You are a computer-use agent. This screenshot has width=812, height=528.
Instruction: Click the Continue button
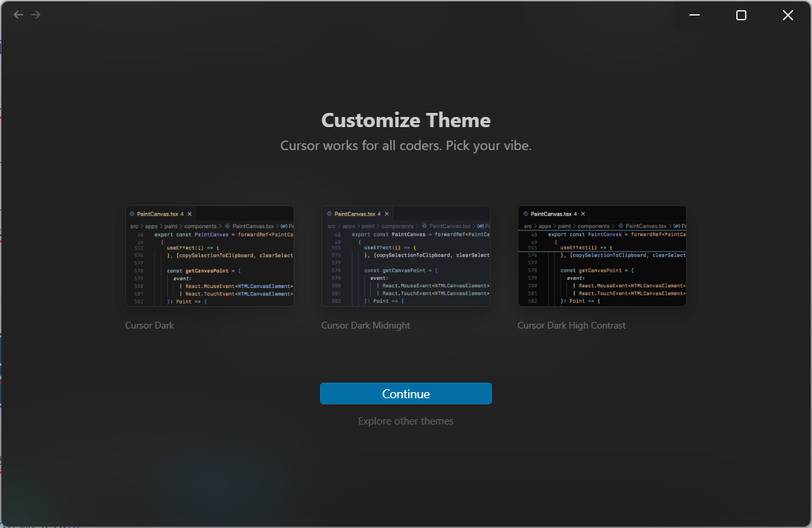(406, 393)
